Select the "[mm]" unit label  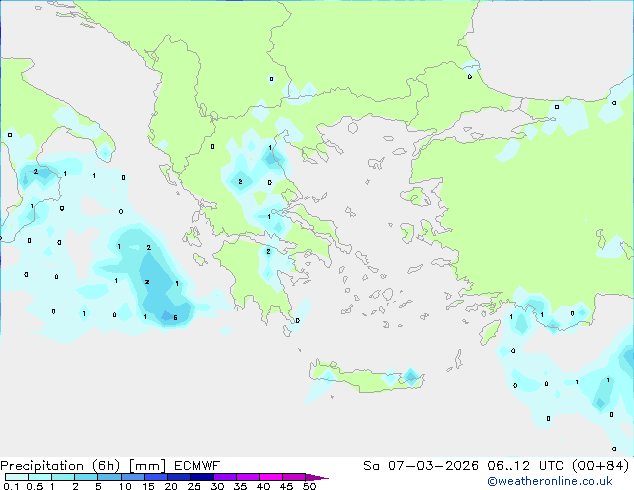147,466
